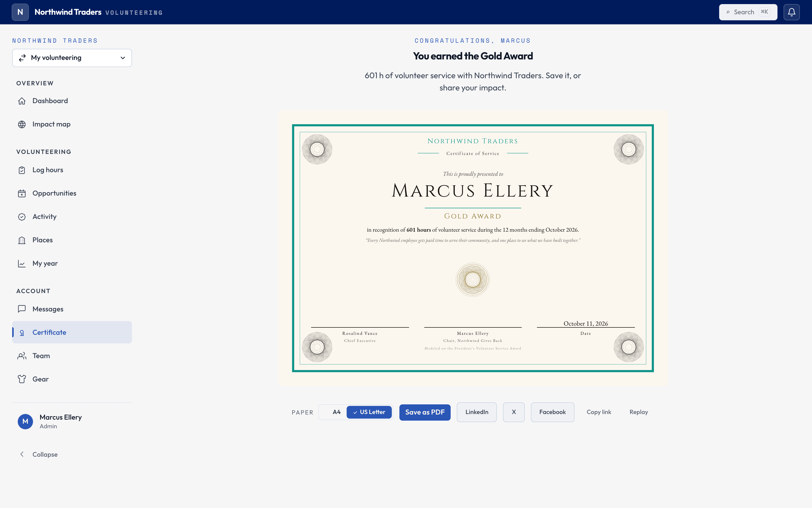The image size is (812, 508).
Task: Open the Gear page
Action: (x=72, y=379)
